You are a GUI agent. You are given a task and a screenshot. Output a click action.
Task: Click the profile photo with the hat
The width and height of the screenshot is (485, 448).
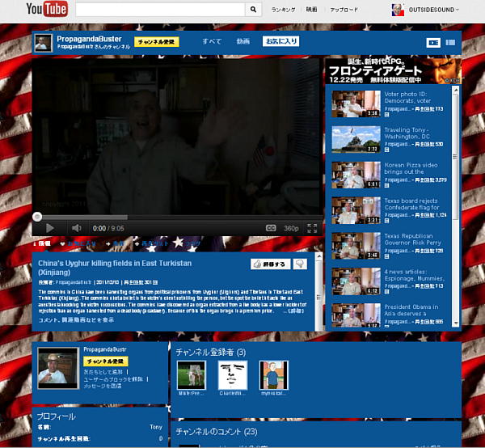[58, 368]
